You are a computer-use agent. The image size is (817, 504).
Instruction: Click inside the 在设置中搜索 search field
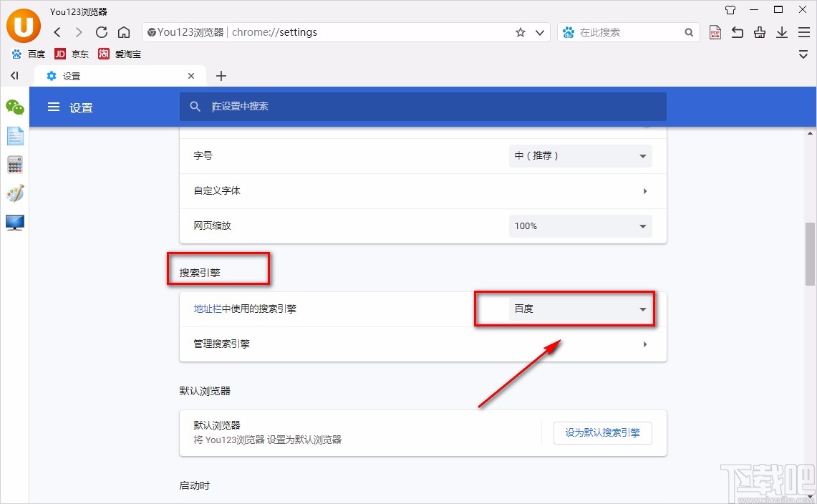coord(422,107)
